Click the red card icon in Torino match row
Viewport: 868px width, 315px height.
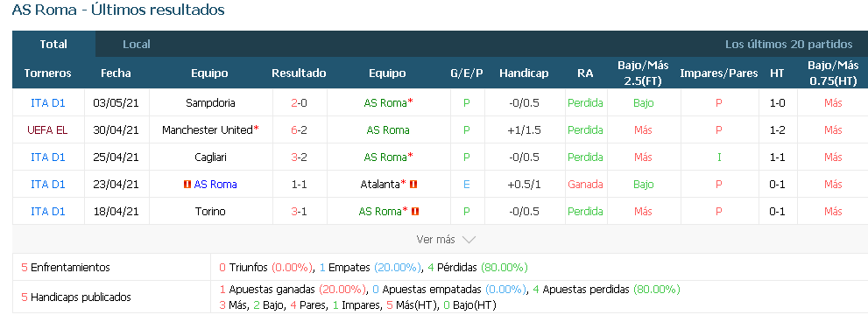[415, 211]
